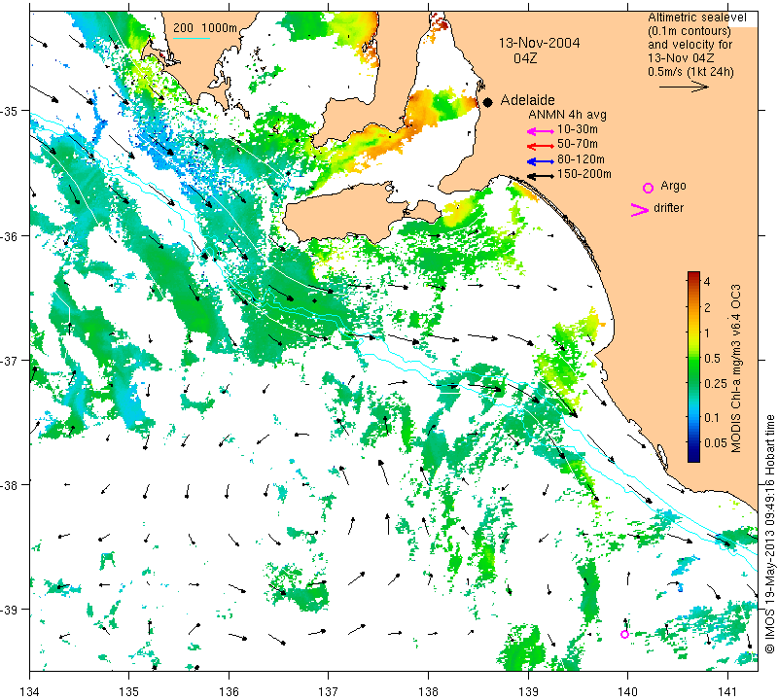Click the colour bar tick label '0.05'
778x700 pixels.
click(x=716, y=442)
